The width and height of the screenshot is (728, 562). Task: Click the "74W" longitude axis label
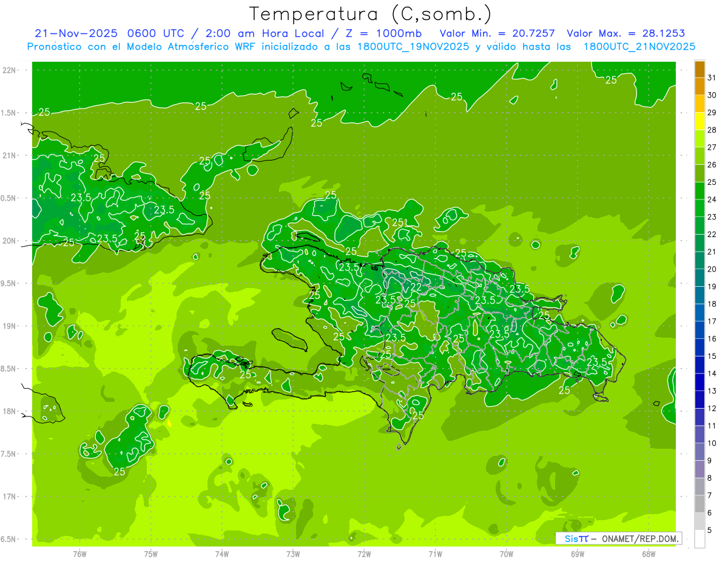(222, 554)
